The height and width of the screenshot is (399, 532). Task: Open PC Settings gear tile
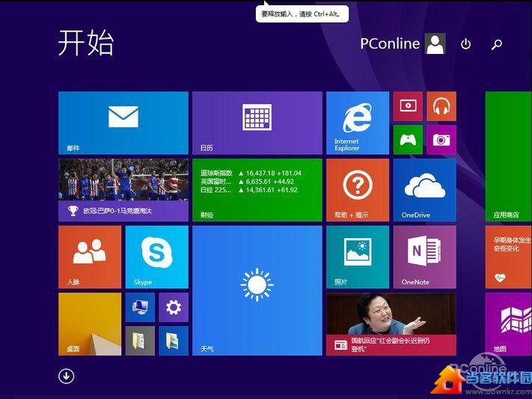click(x=174, y=308)
